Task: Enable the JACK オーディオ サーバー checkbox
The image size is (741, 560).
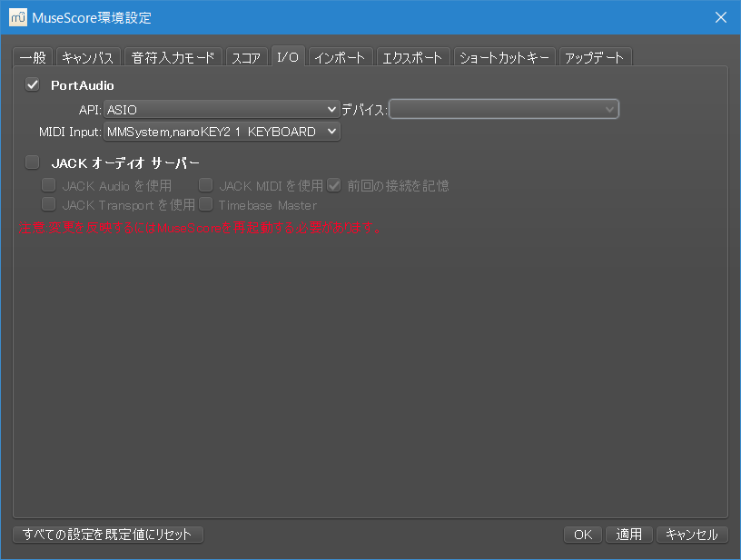Action: point(33,162)
